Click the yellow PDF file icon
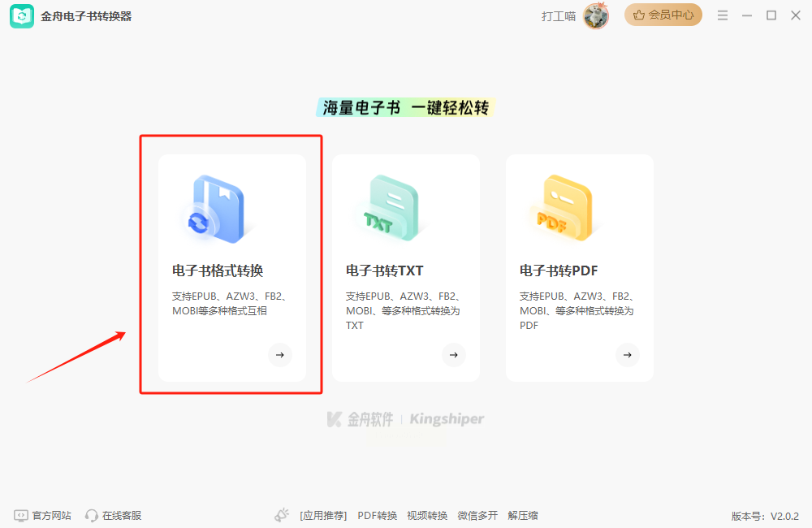The height and width of the screenshot is (528, 812). tap(564, 209)
